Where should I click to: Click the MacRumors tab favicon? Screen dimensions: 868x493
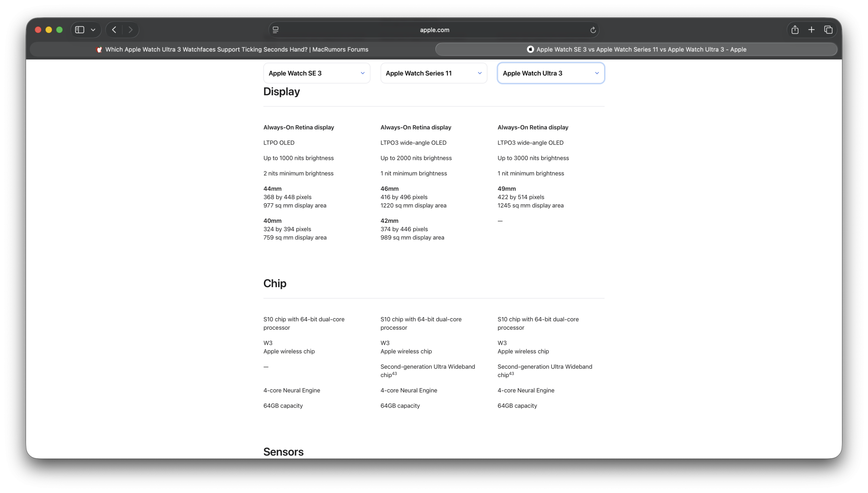(99, 50)
